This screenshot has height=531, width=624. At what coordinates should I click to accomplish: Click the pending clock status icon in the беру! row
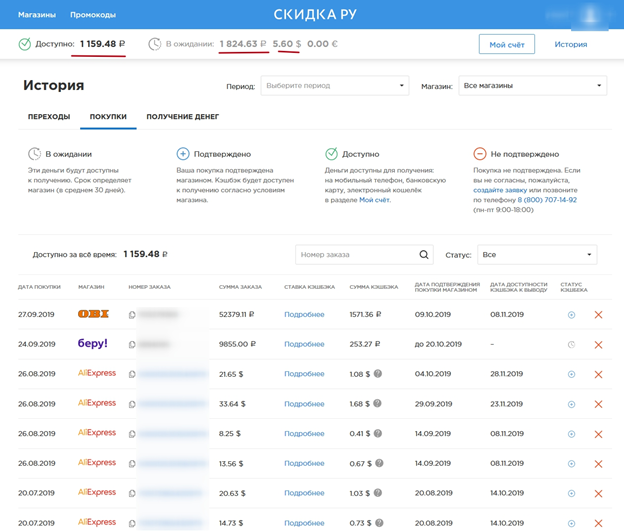click(572, 345)
